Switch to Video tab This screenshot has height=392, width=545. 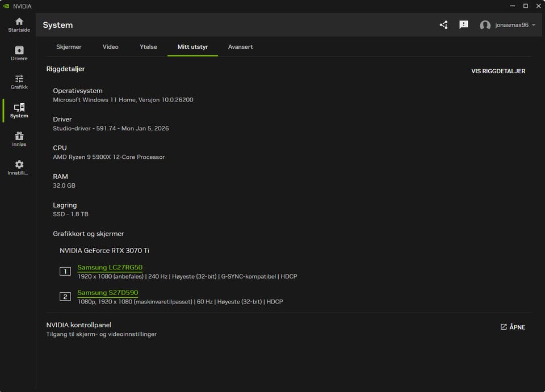point(111,47)
